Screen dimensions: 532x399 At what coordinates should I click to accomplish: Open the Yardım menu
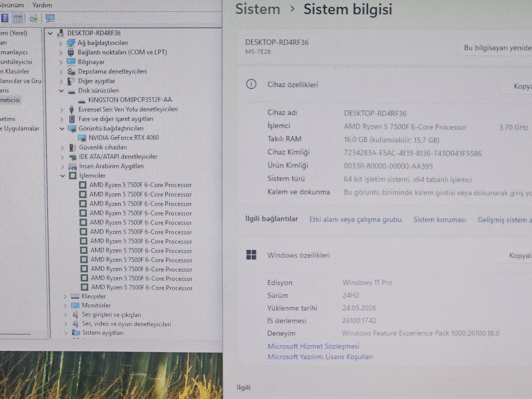(42, 5)
